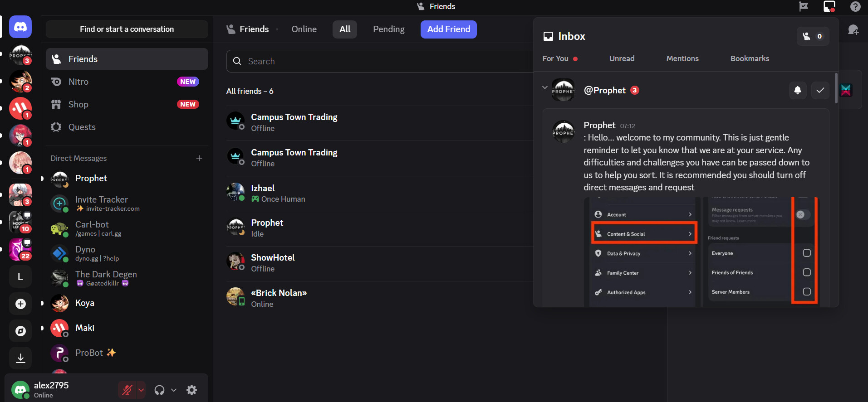This screenshot has width=868, height=402.
Task: Collapse the @Prophet inbox section
Action: pyautogui.click(x=544, y=87)
